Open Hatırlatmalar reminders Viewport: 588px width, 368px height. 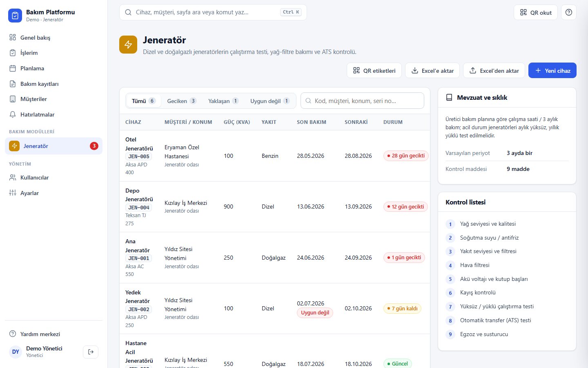53,114
